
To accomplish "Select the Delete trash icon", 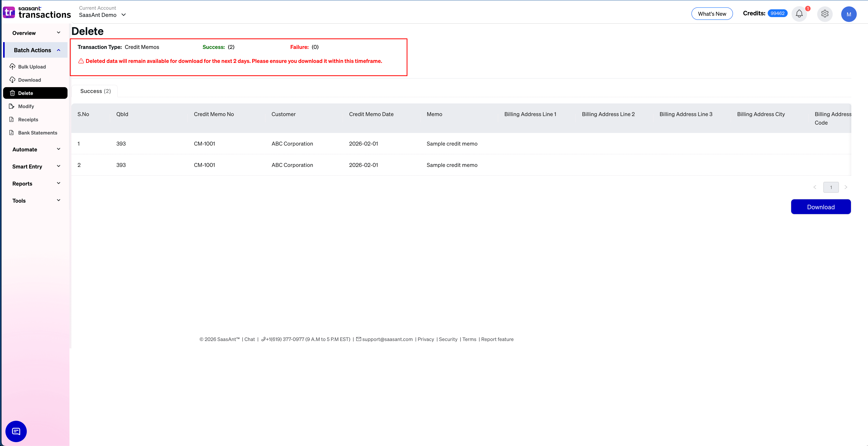I will click(12, 93).
